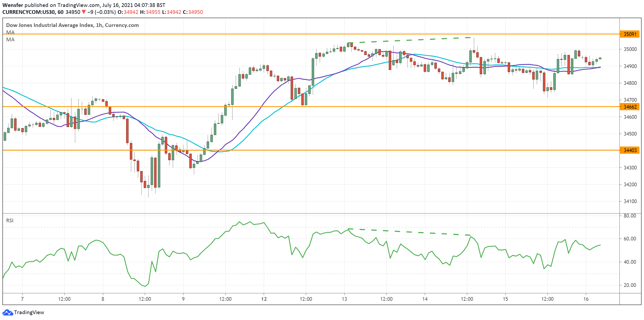Select the orange 34662 price label
This screenshot has height=320, width=644.
point(630,107)
